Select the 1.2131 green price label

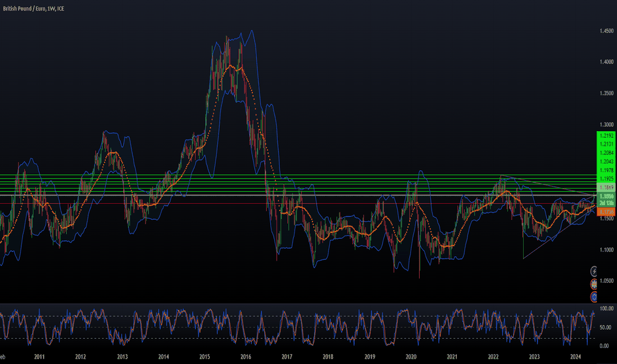[x=606, y=144]
